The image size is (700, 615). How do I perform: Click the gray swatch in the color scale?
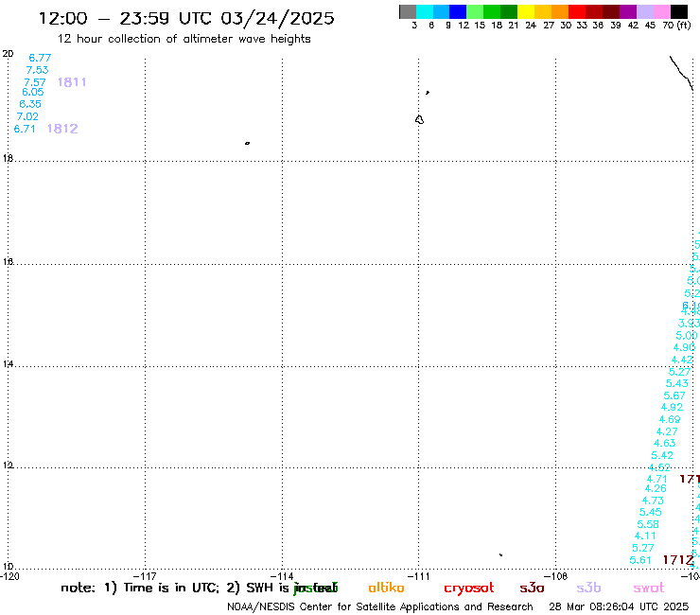click(x=408, y=11)
